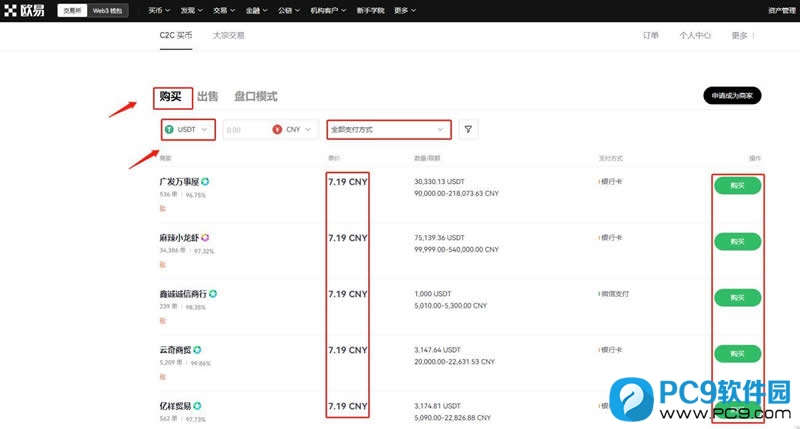Open sub-navigation 更多 options
The image size is (800, 429).
coord(743,36)
